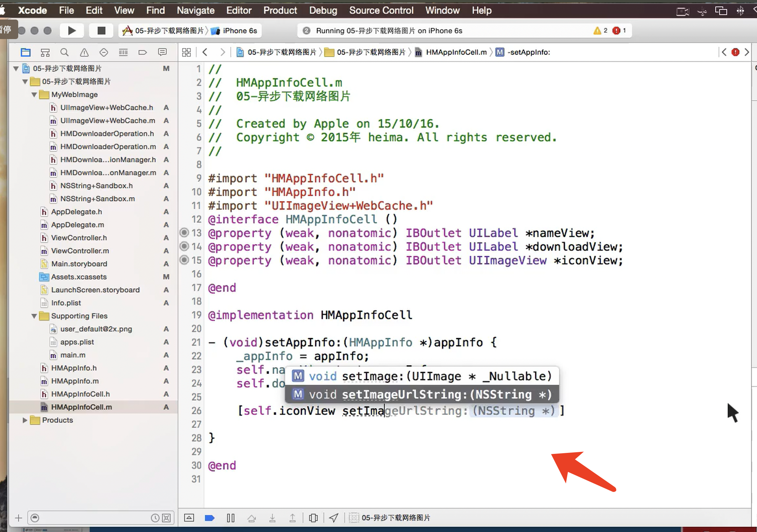This screenshot has height=532, width=757.
Task: Open the Source Control menu
Action: [381, 10]
